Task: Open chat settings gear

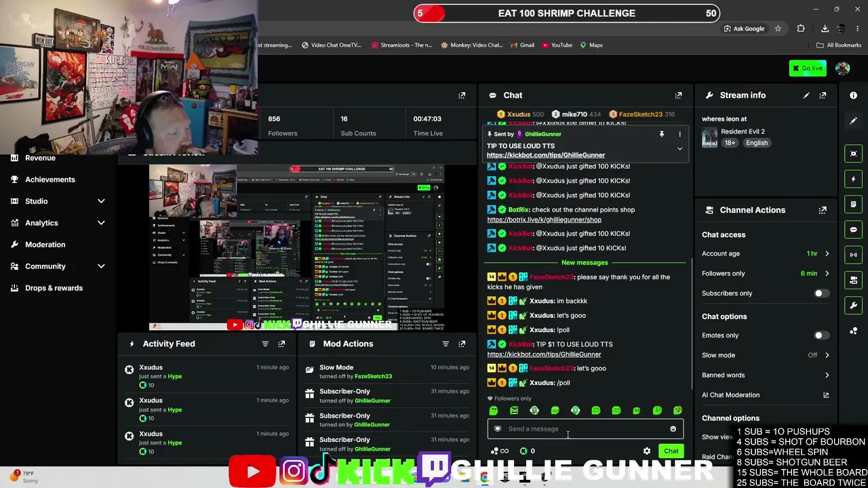Action: pos(647,451)
